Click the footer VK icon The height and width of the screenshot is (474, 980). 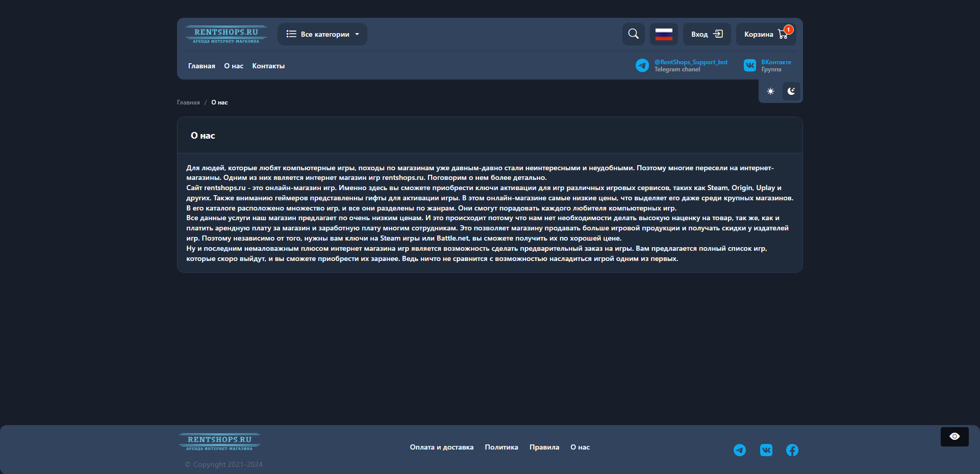coord(766,450)
